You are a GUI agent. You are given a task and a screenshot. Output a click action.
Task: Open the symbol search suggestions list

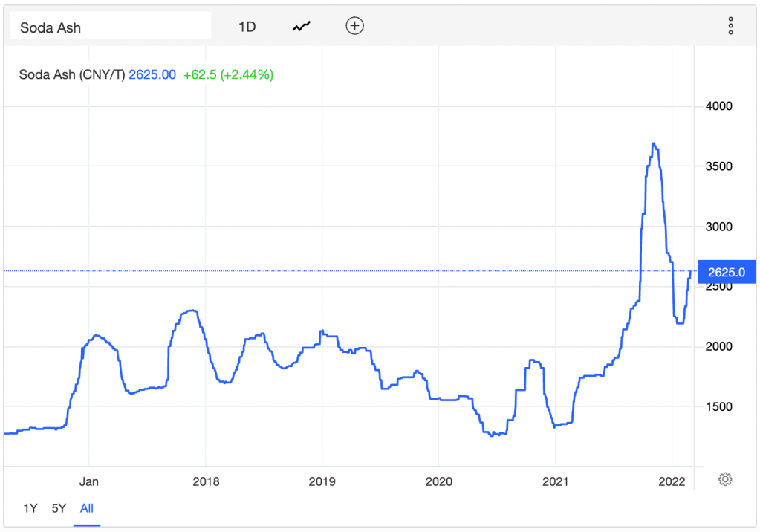(110, 25)
